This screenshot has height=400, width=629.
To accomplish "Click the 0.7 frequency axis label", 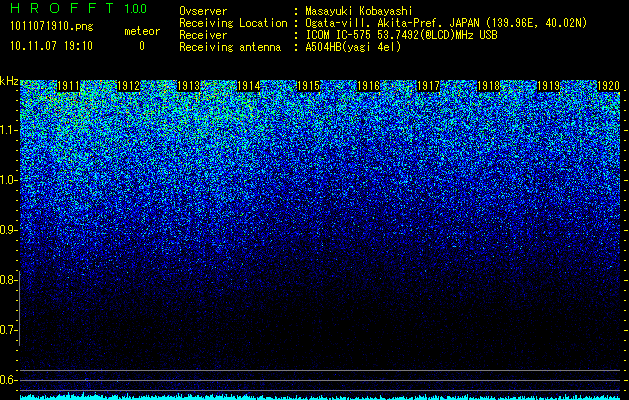I will [8, 330].
